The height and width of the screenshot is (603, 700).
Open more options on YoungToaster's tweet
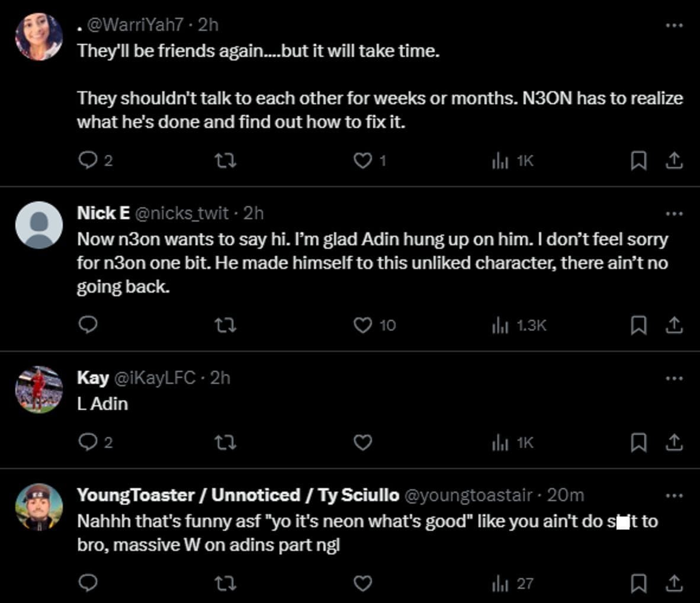tap(674, 495)
